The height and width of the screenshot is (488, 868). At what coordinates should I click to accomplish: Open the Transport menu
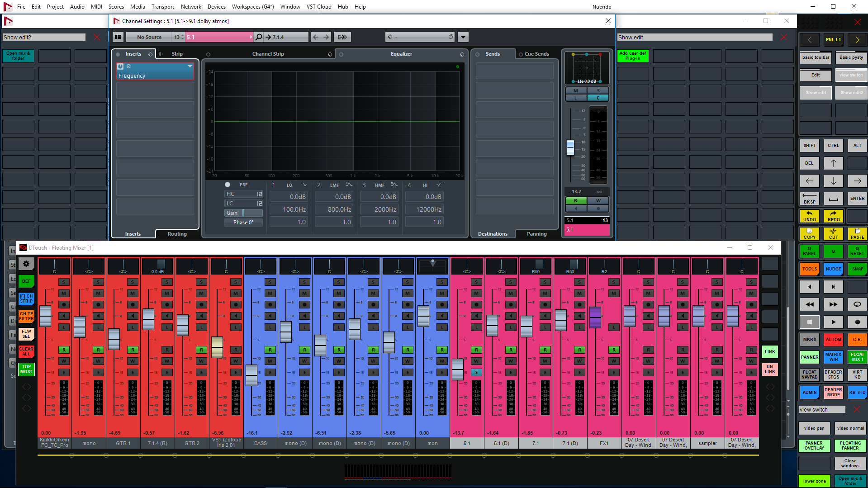coord(163,7)
